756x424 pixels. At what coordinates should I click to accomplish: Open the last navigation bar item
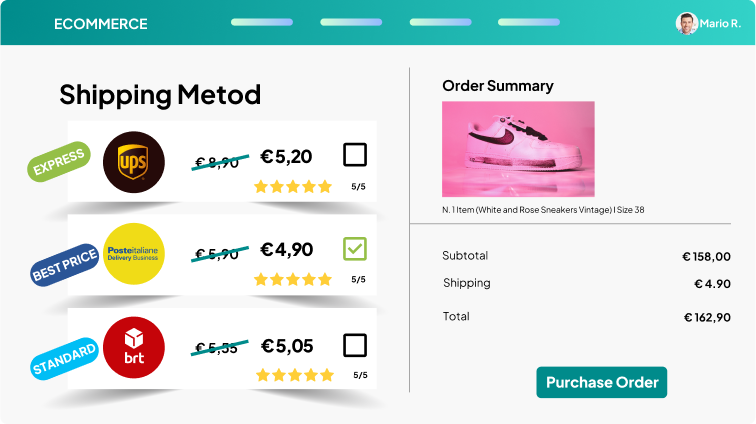coord(530,22)
